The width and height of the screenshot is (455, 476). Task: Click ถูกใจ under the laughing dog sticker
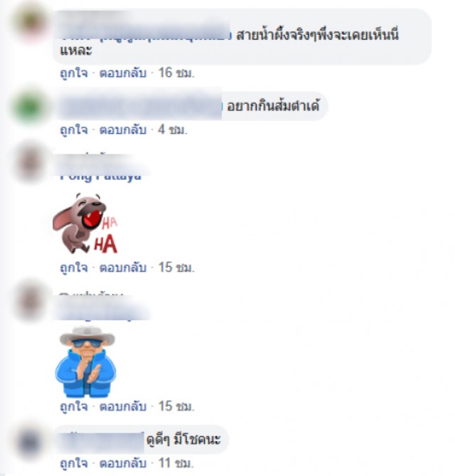(74, 268)
